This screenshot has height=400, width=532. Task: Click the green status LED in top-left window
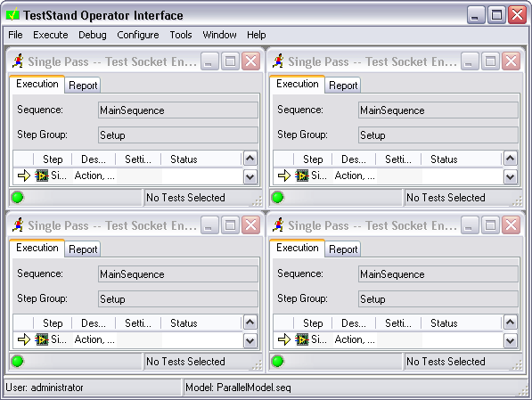click(x=18, y=197)
